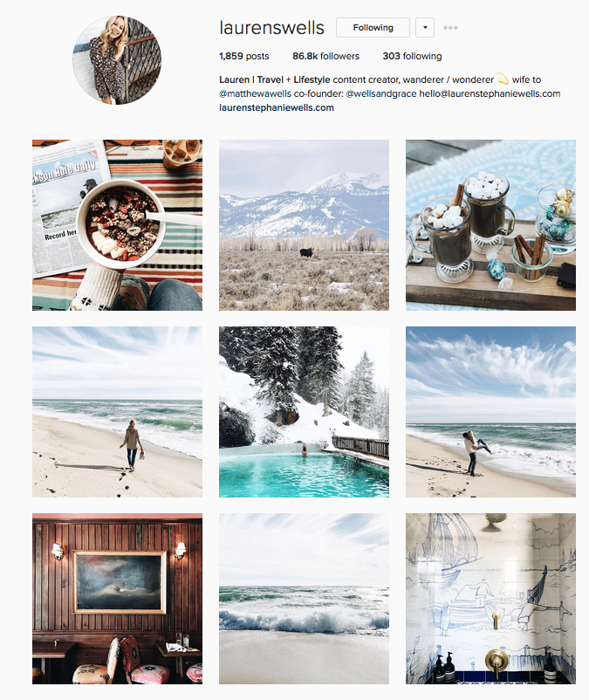Open the moose and snowy mountain post

tap(304, 225)
